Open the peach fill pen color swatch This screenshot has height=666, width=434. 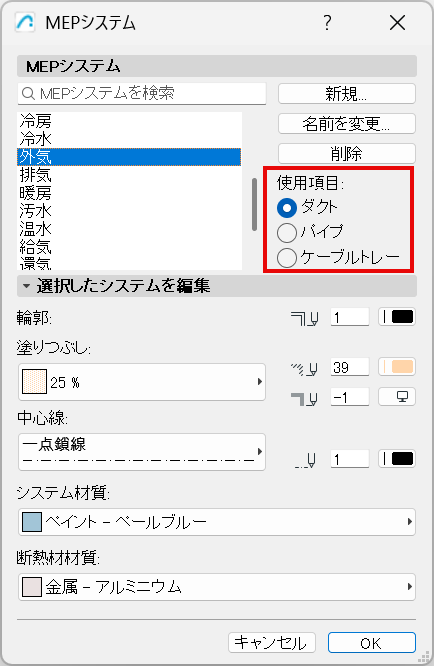pos(397,367)
